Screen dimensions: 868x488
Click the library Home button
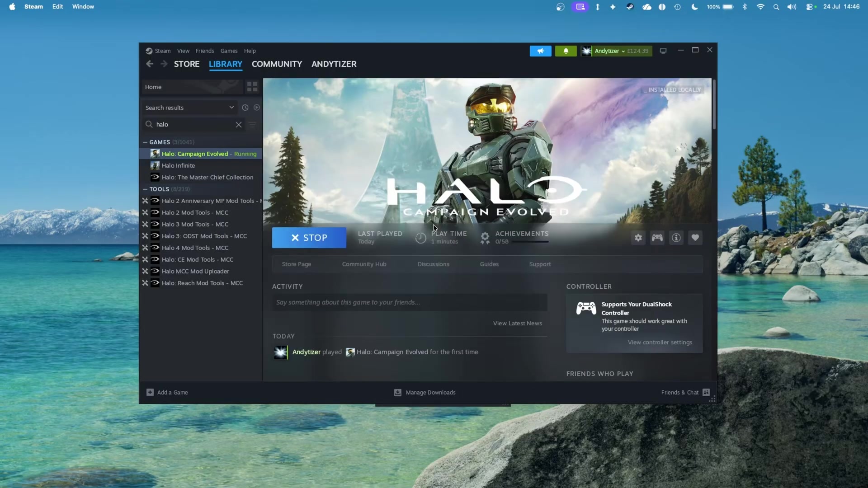(x=192, y=87)
